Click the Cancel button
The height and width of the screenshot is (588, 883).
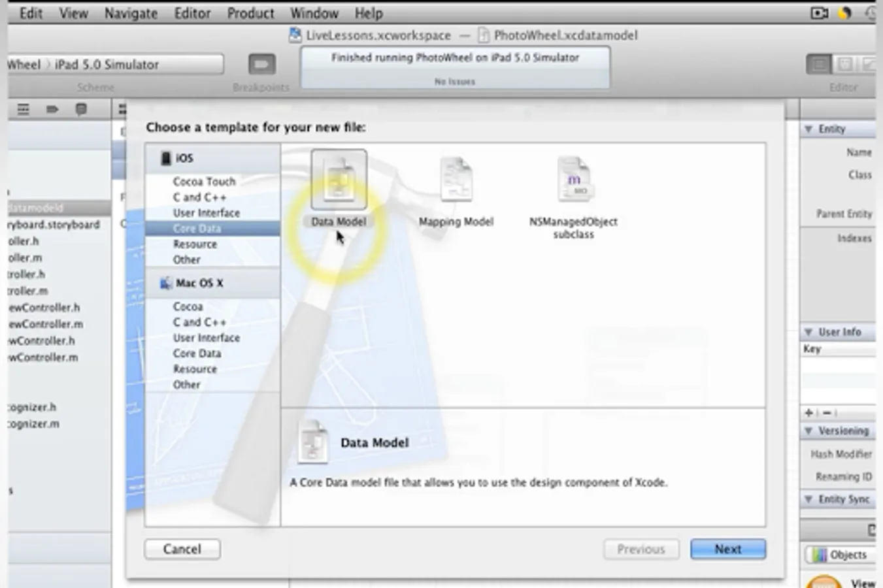pos(182,549)
